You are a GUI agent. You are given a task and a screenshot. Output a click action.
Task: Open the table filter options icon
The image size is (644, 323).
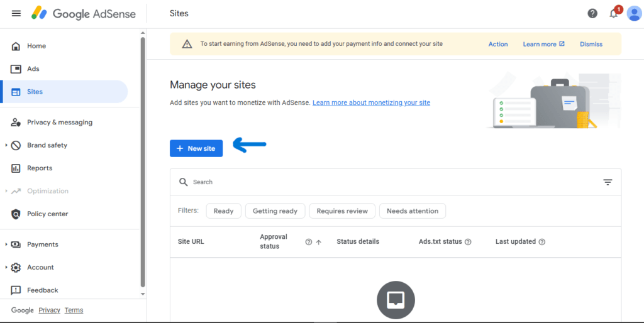pos(608,182)
